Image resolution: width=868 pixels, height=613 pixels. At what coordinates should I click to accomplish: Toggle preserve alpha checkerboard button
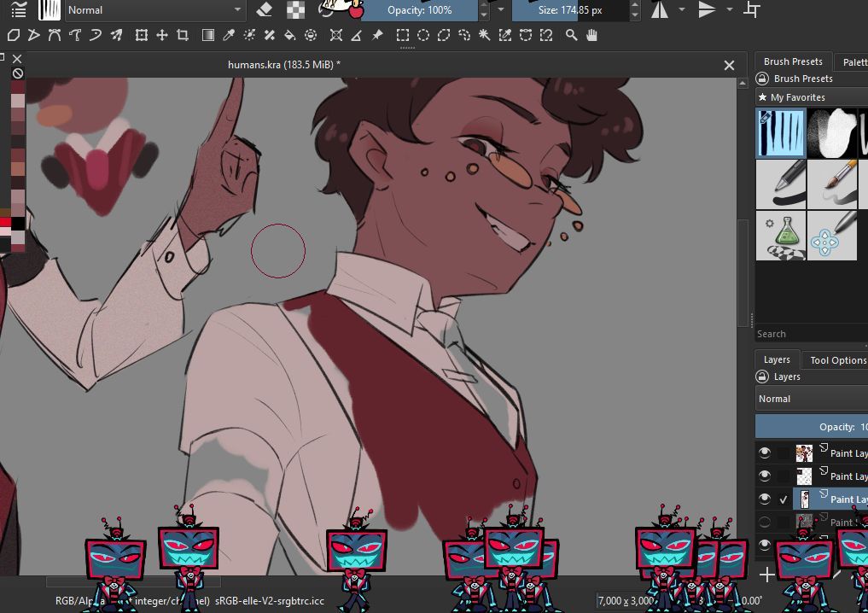point(295,9)
